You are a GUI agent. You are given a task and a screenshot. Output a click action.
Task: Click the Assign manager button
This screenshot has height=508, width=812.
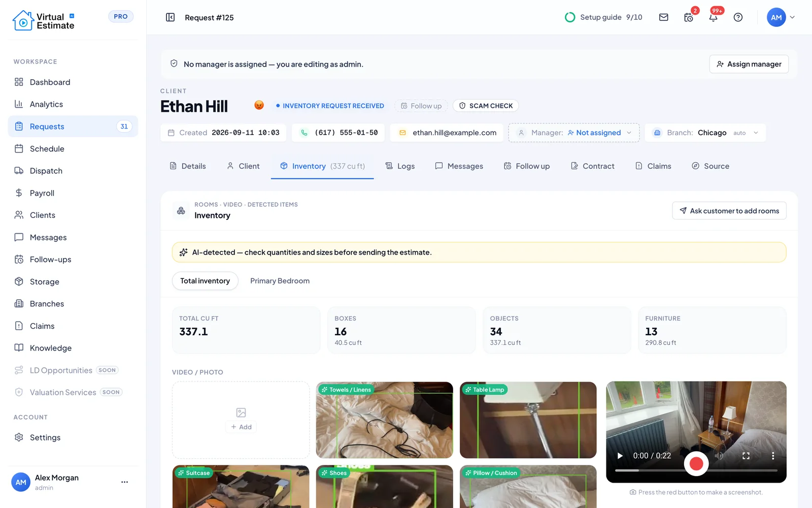tap(749, 64)
